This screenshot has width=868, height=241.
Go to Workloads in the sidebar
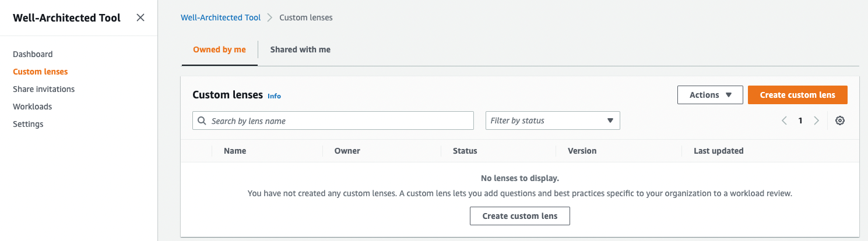click(33, 107)
